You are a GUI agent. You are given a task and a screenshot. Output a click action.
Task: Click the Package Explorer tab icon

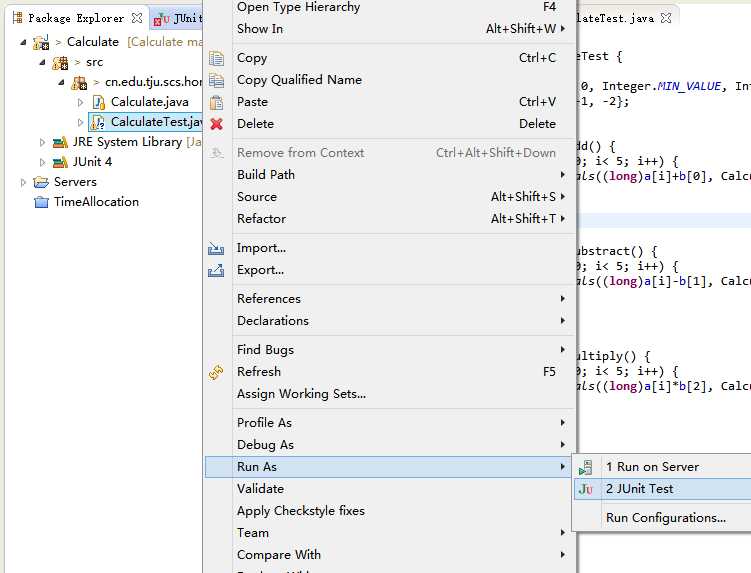point(17,18)
